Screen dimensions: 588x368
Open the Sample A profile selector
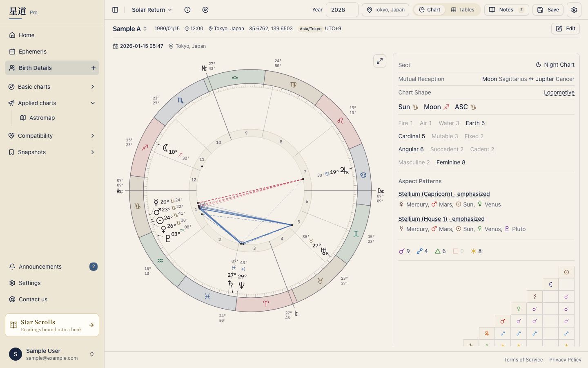[x=130, y=29]
